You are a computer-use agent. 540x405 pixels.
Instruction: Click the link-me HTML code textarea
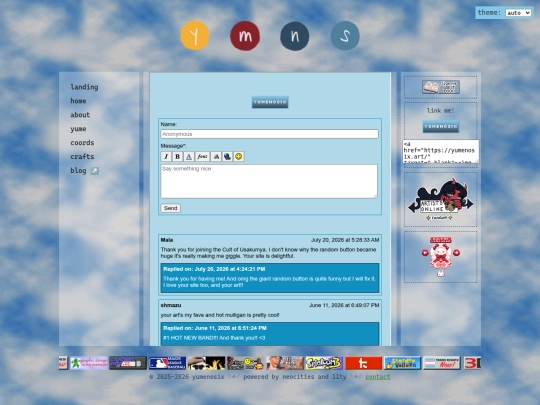click(x=441, y=152)
